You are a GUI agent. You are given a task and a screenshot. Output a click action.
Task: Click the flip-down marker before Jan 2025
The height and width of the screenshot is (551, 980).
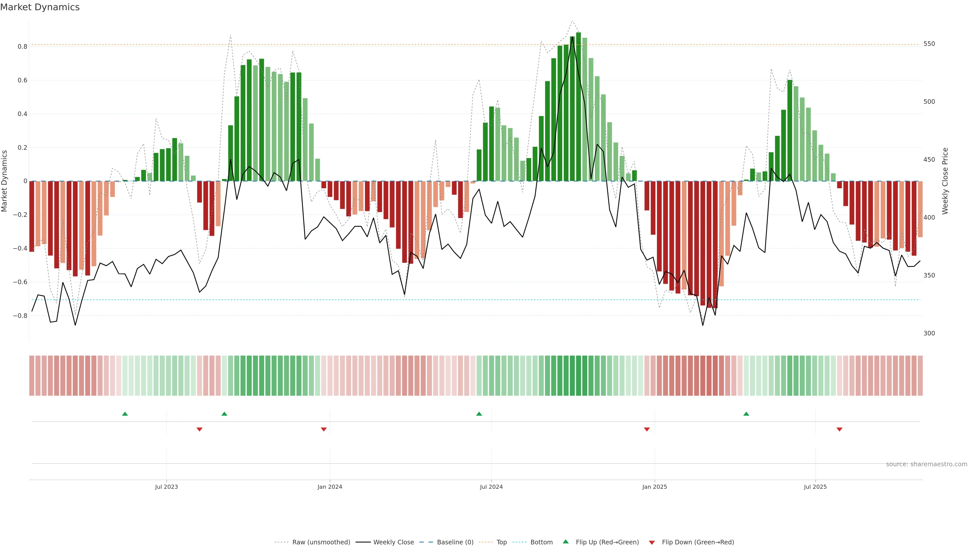click(x=647, y=429)
